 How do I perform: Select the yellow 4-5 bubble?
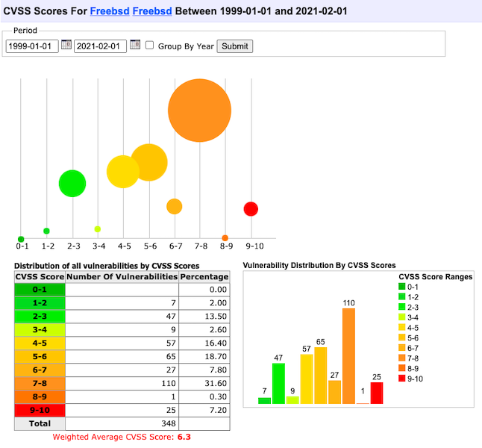pyautogui.click(x=123, y=172)
